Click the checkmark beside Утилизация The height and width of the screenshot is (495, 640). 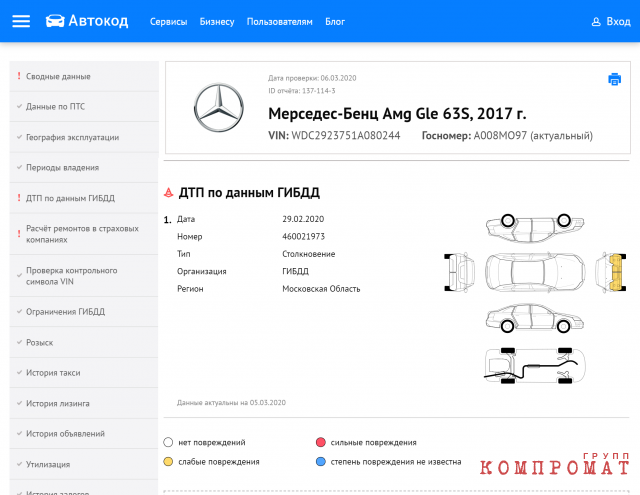click(19, 464)
